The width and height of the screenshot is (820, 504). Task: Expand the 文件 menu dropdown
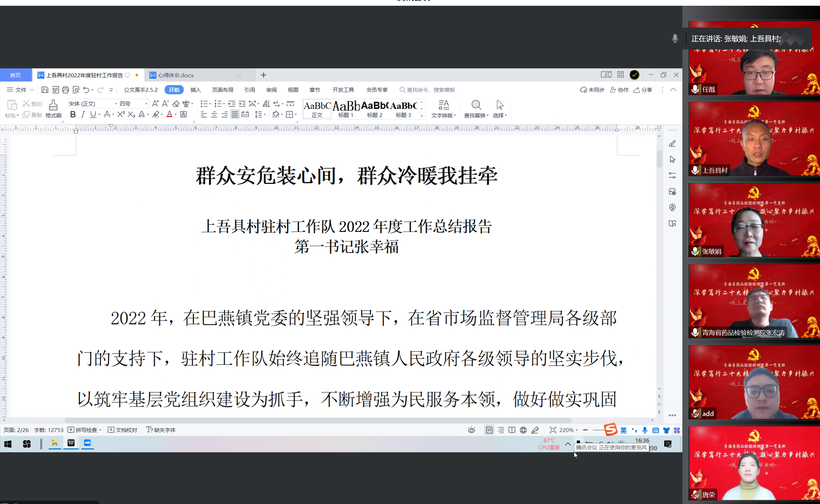(x=20, y=90)
